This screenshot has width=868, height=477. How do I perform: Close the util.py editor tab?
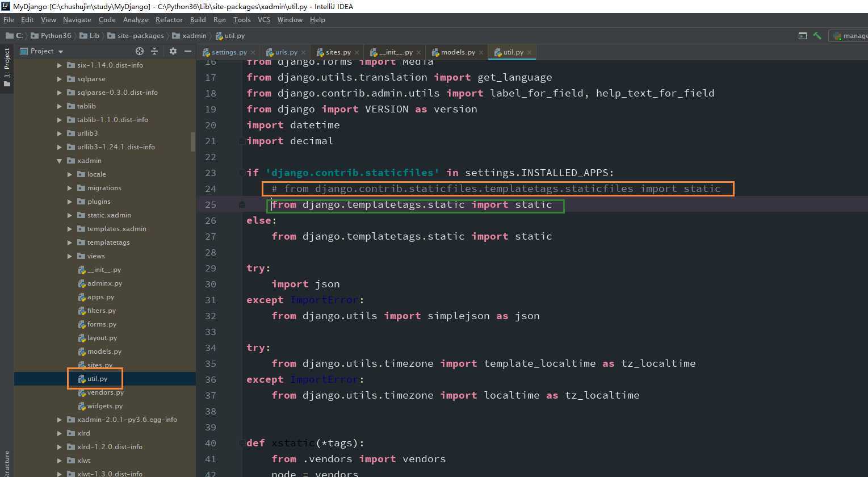click(529, 52)
